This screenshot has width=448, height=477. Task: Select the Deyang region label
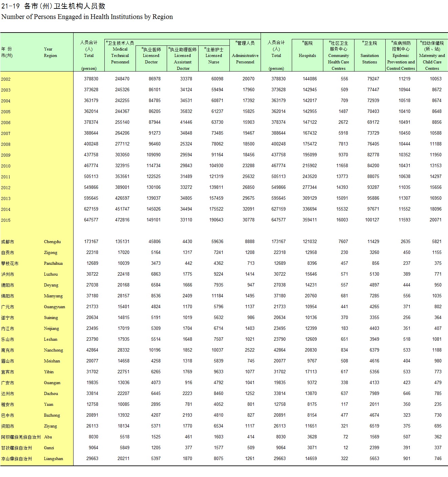(x=51, y=285)
